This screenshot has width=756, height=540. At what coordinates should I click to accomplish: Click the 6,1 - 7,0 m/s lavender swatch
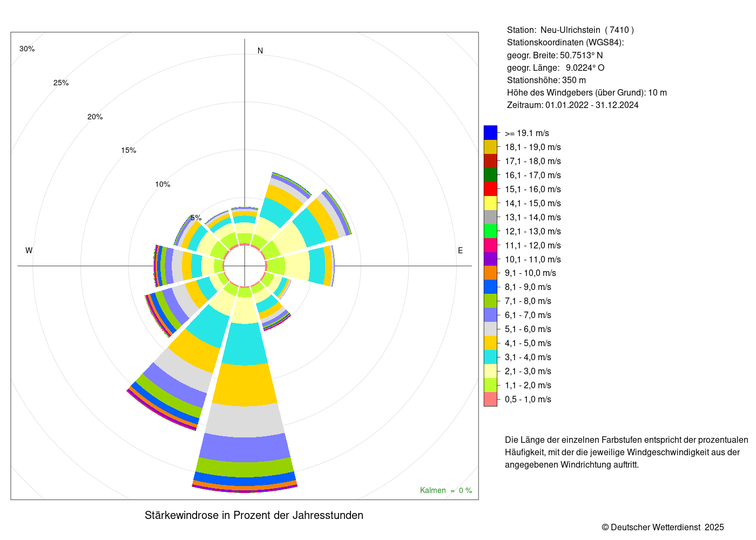tap(490, 315)
